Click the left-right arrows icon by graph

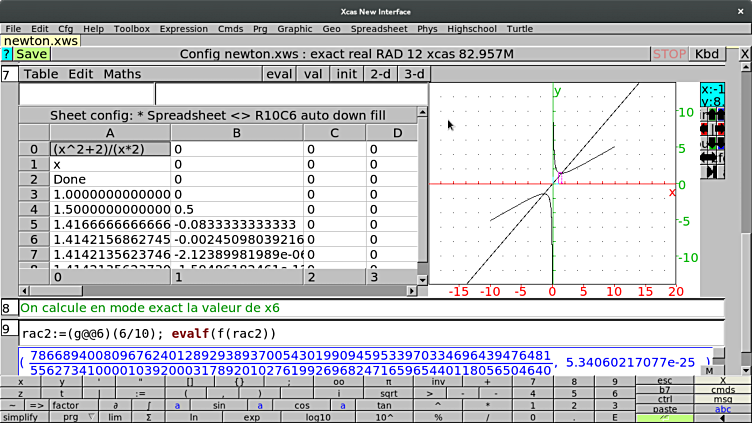coord(711,157)
